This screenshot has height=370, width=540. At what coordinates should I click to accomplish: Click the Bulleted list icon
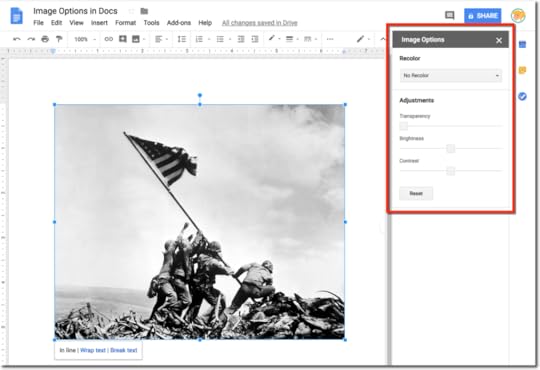[220, 39]
